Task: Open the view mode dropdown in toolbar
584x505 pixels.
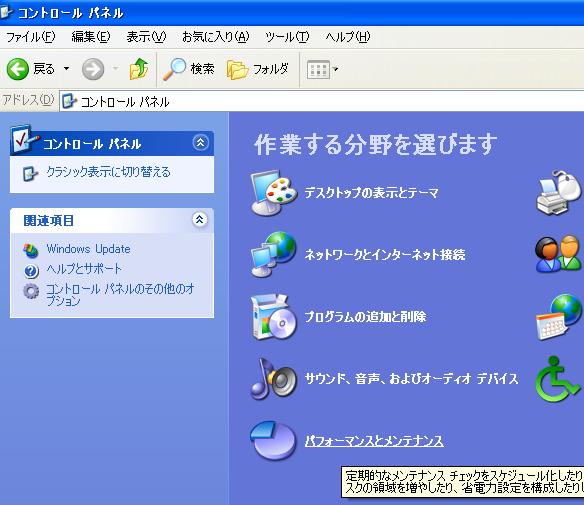Action: pyautogui.click(x=322, y=69)
